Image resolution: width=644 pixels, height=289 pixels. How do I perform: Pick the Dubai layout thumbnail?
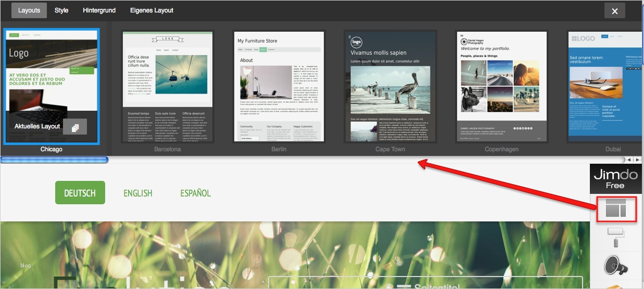click(x=605, y=86)
